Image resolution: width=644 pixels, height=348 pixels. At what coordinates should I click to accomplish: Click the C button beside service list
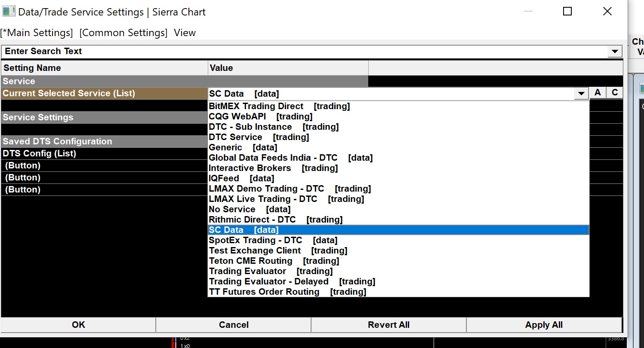[615, 93]
